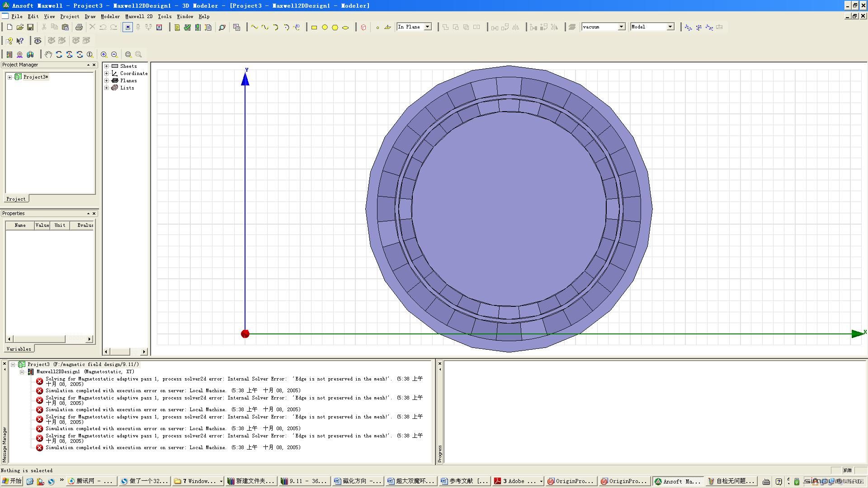Click the relative coordinate system icon
868x488 pixels.
coord(688,27)
